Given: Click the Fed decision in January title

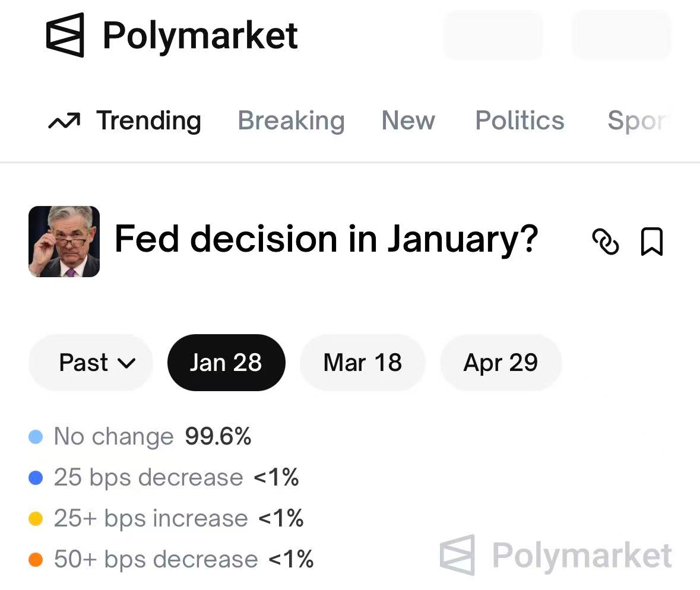Looking at the screenshot, I should tap(326, 239).
